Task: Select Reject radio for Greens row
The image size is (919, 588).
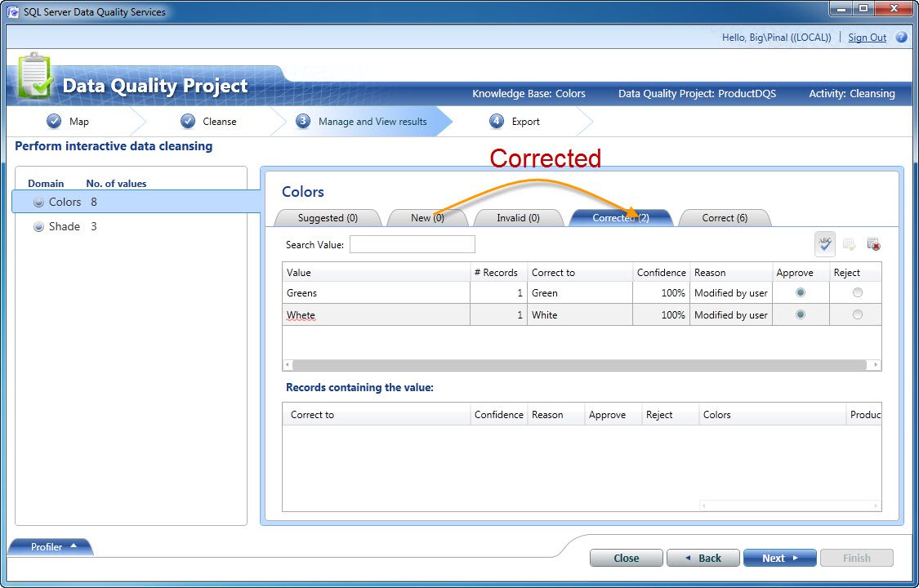Action: (x=858, y=292)
